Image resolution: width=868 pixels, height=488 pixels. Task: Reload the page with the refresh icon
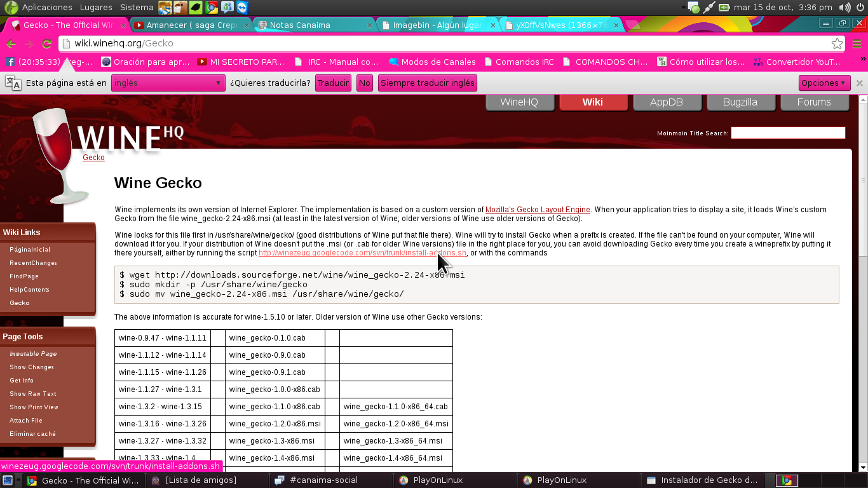pyautogui.click(x=46, y=44)
